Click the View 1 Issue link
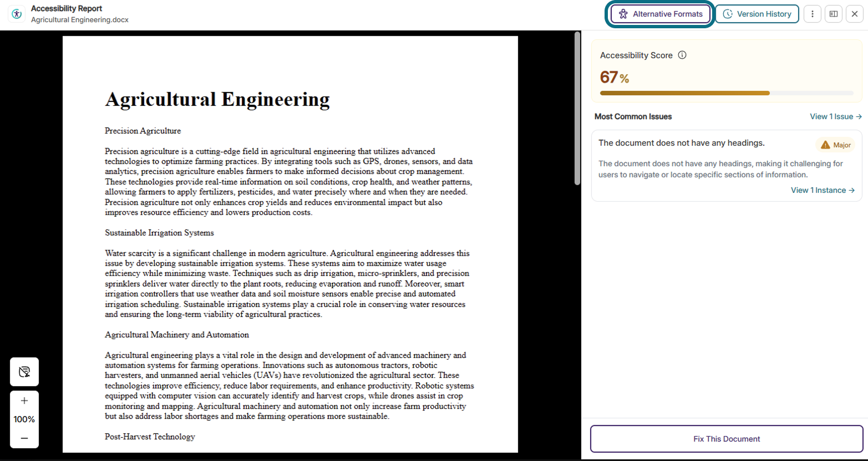Image resolution: width=868 pixels, height=461 pixels. [836, 116]
